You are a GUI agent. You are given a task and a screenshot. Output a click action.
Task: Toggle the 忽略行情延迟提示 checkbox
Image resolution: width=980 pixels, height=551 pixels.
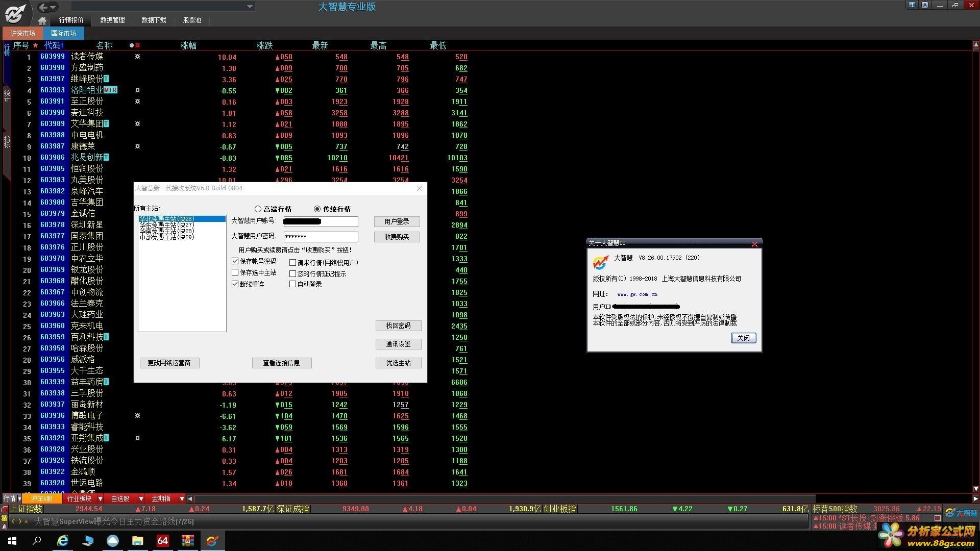[x=292, y=274]
